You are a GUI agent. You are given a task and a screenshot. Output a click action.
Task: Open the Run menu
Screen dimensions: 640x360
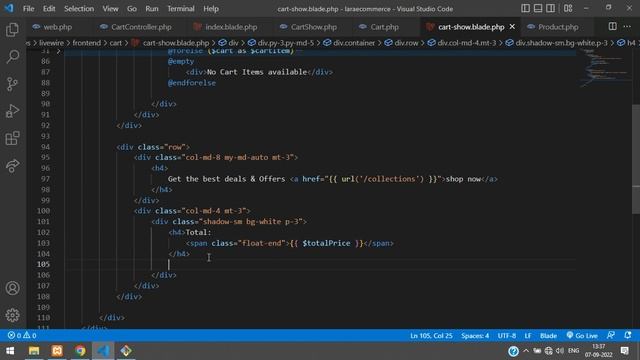151,9
